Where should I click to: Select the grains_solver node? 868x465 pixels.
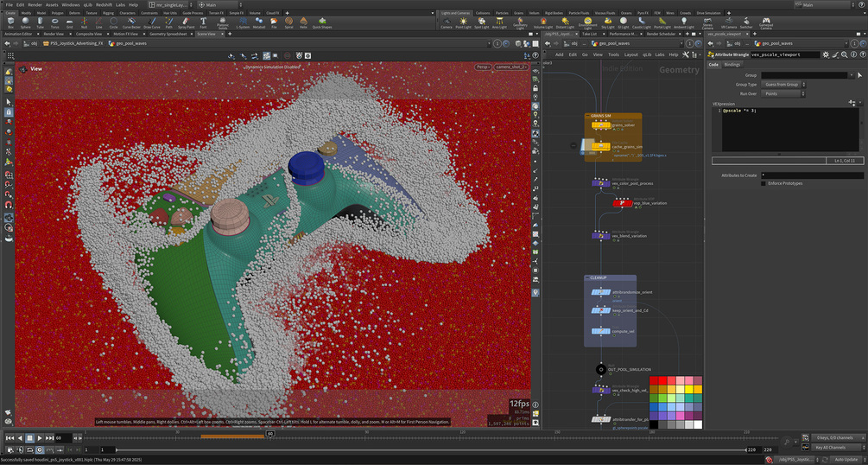(600, 125)
